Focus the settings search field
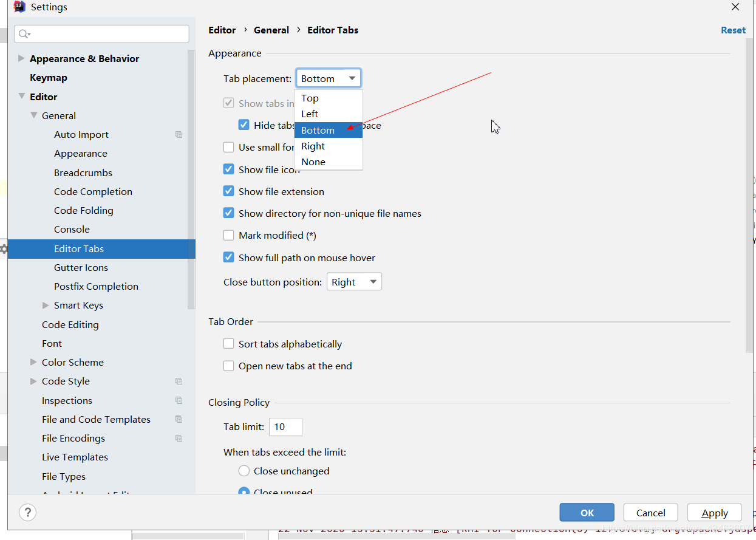Screen dimensions: 756x540 click(x=102, y=34)
